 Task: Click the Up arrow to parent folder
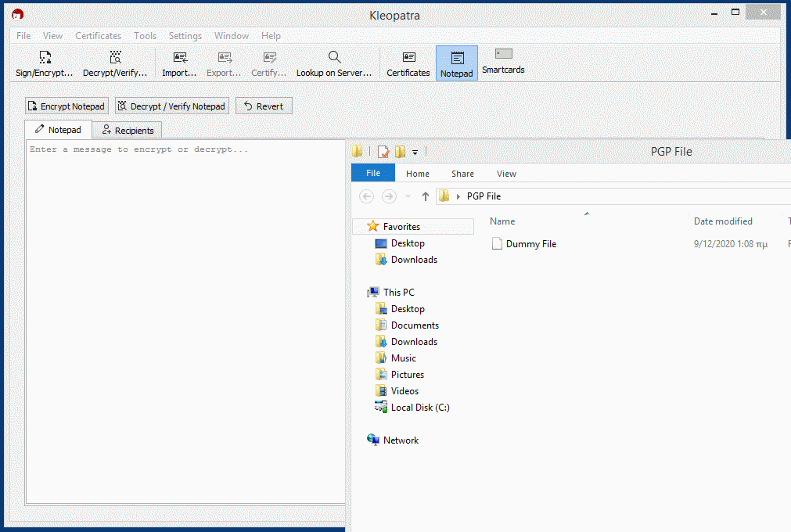(x=425, y=196)
